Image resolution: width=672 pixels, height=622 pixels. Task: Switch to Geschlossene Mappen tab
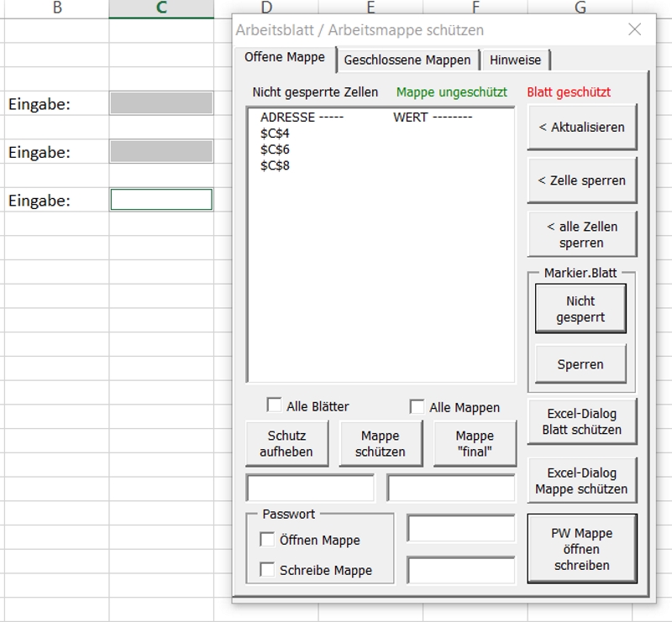407,60
